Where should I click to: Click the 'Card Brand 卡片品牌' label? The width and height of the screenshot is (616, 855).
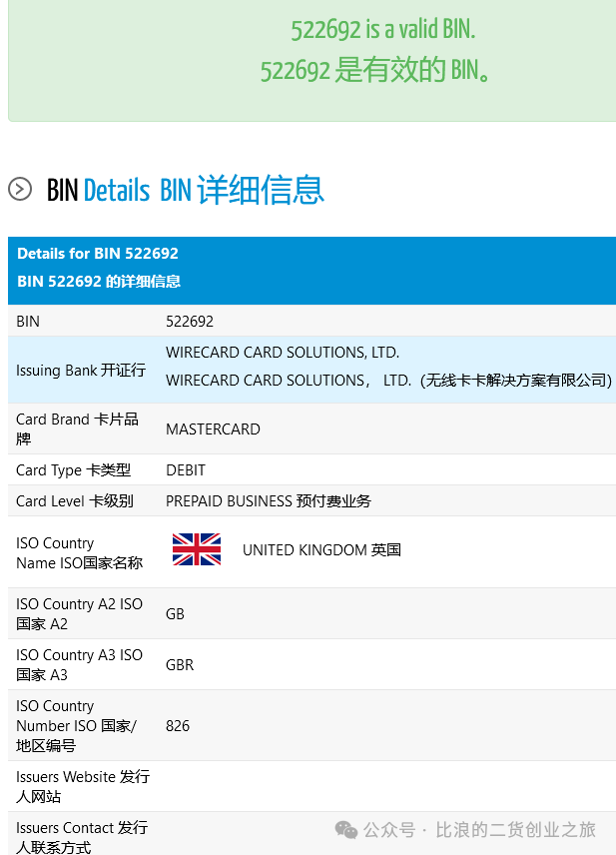pos(77,429)
